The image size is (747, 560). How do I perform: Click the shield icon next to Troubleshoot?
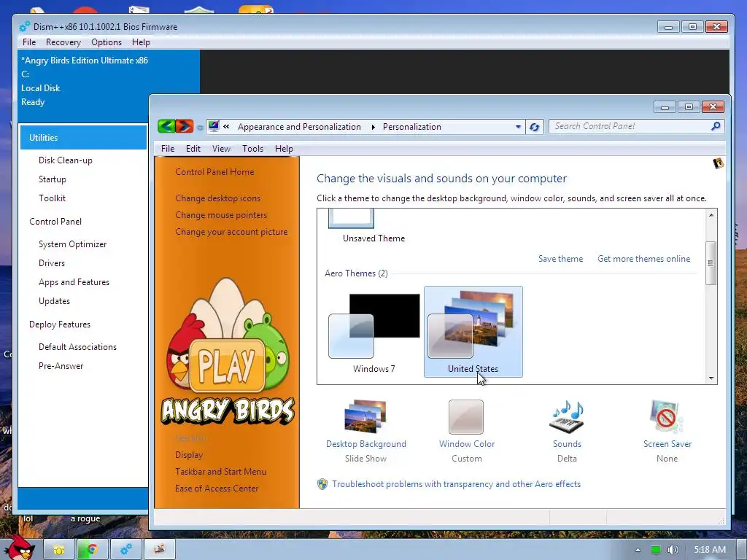322,484
